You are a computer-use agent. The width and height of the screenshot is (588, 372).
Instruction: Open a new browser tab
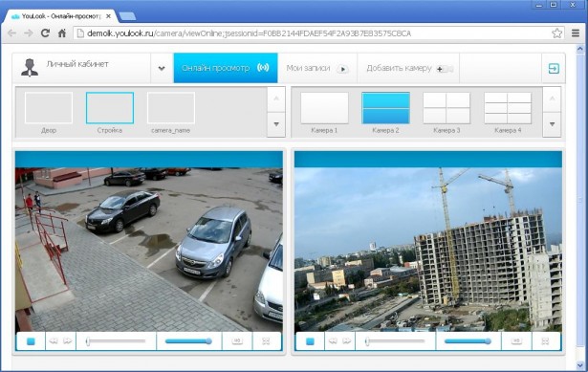click(x=128, y=16)
